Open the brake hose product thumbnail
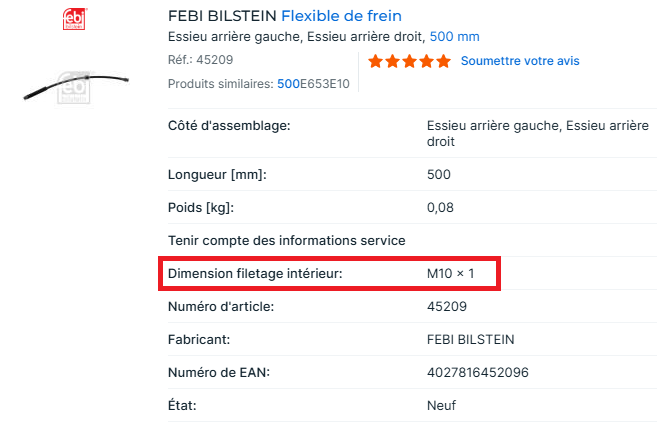 pos(73,87)
